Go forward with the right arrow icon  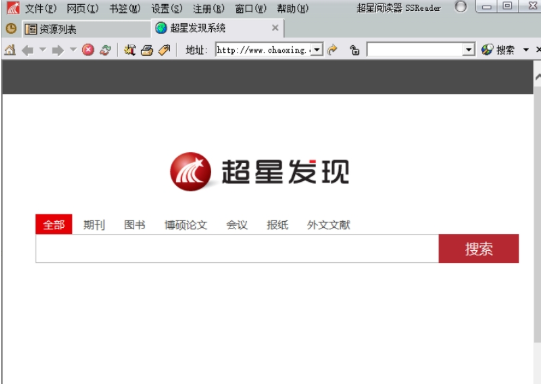pos(58,50)
